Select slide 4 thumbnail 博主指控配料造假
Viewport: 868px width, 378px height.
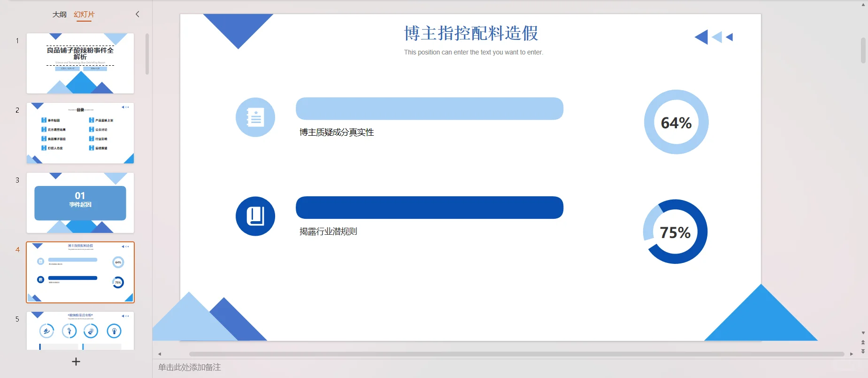80,272
